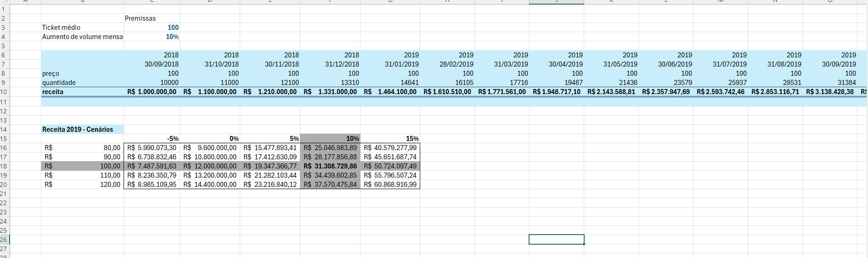Select the date cell 30/06/2019

pos(666,64)
